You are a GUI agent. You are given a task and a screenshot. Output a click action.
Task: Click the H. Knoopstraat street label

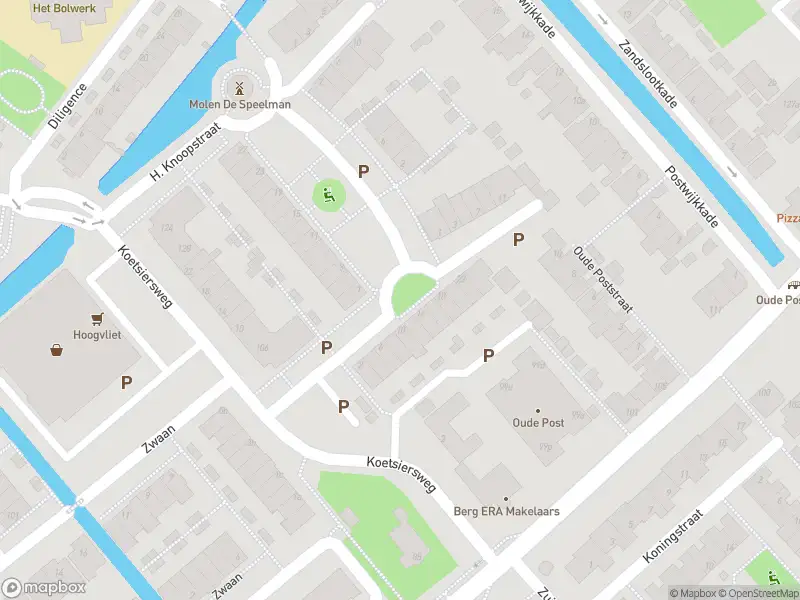pos(186,152)
